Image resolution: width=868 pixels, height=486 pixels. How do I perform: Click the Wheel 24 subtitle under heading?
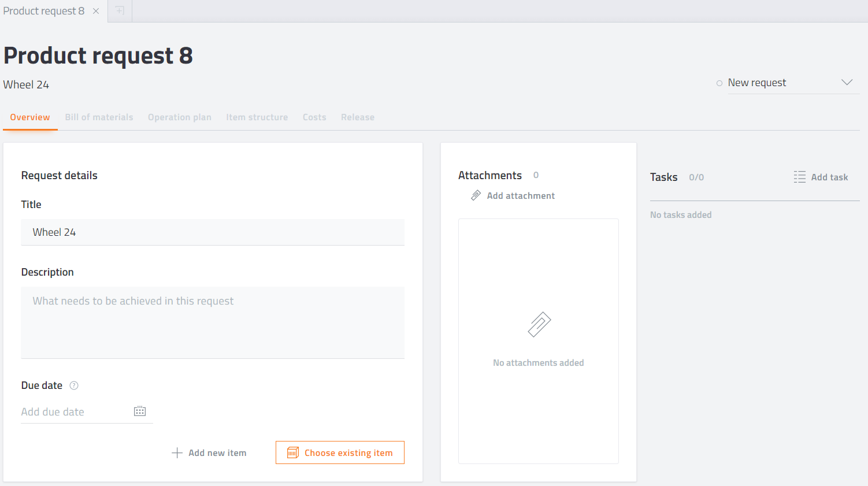point(26,85)
